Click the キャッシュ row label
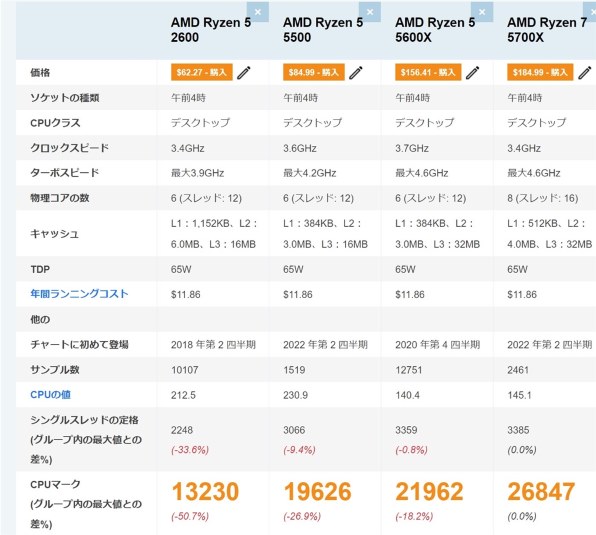The height and width of the screenshot is (535, 596). pos(54,233)
